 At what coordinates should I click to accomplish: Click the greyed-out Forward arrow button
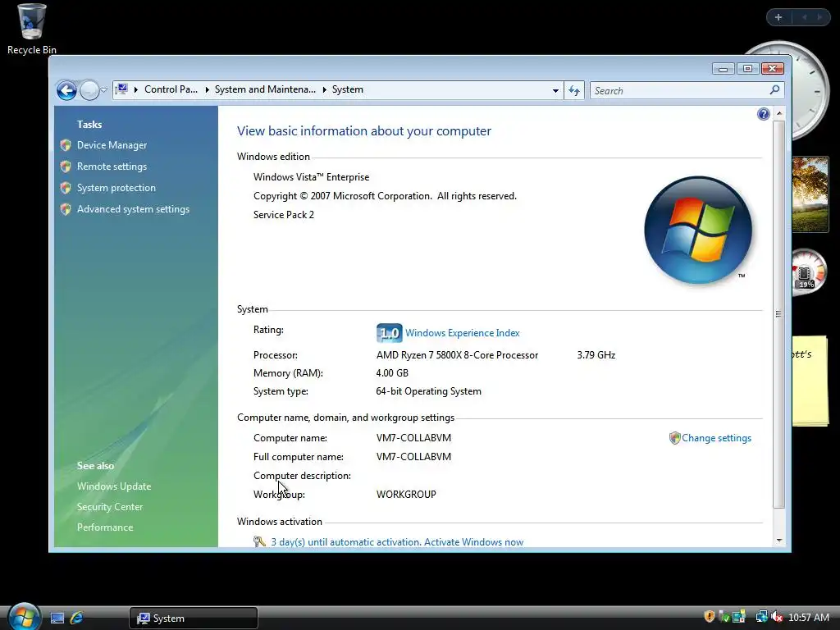pyautogui.click(x=89, y=90)
